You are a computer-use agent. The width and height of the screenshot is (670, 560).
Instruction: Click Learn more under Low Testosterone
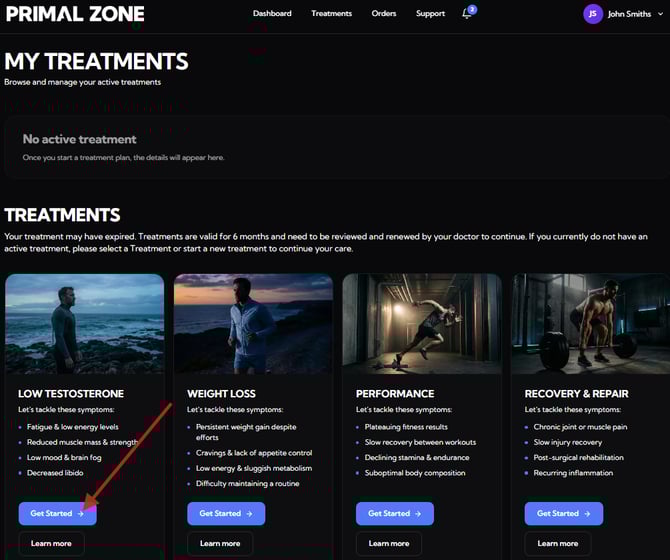[51, 544]
